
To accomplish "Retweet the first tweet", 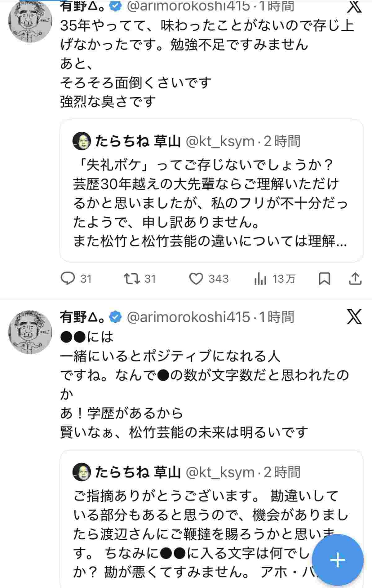I will click(131, 279).
